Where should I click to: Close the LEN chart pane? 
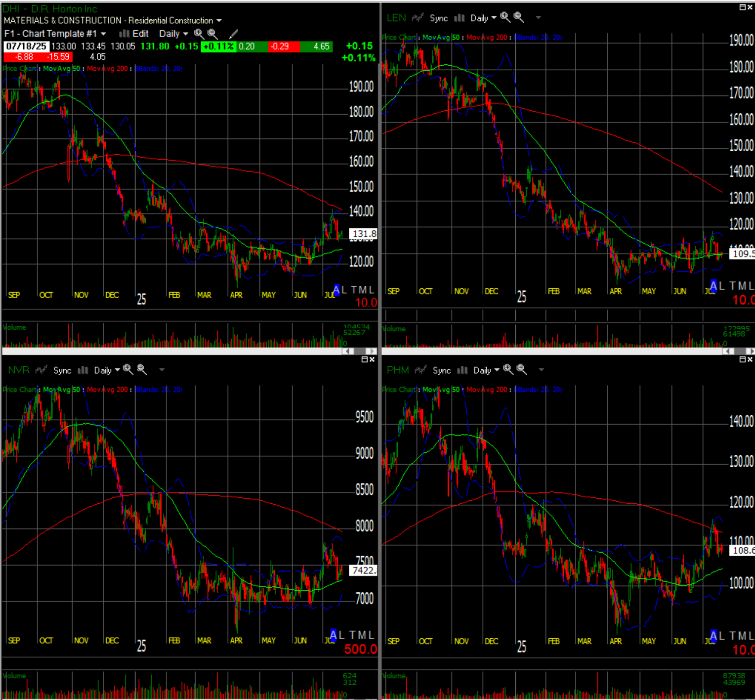click(x=750, y=7)
